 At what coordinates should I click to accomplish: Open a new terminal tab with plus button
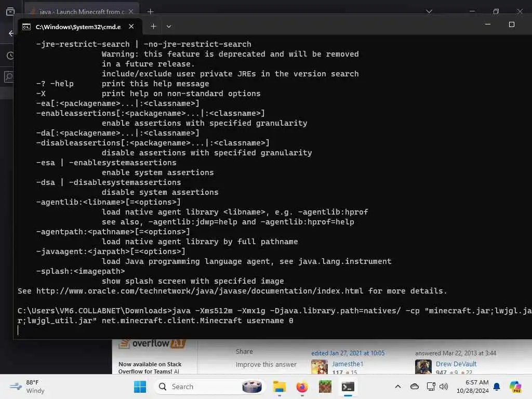tap(153, 26)
